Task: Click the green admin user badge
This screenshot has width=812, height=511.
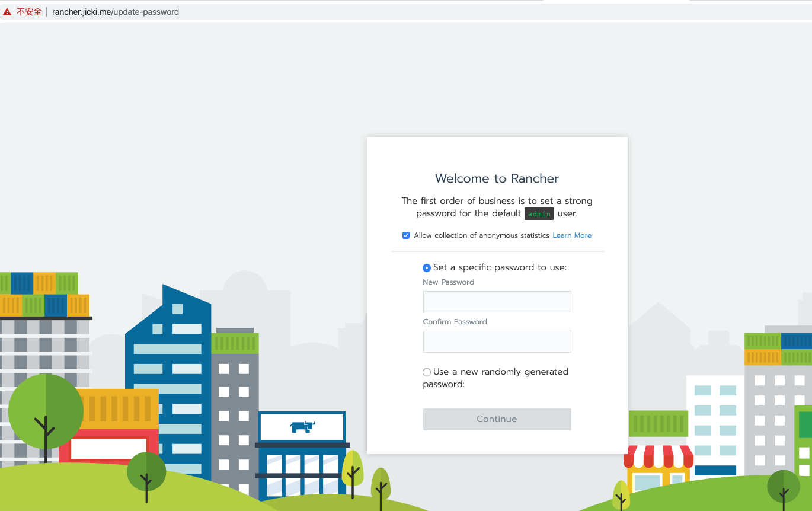Action: 539,214
